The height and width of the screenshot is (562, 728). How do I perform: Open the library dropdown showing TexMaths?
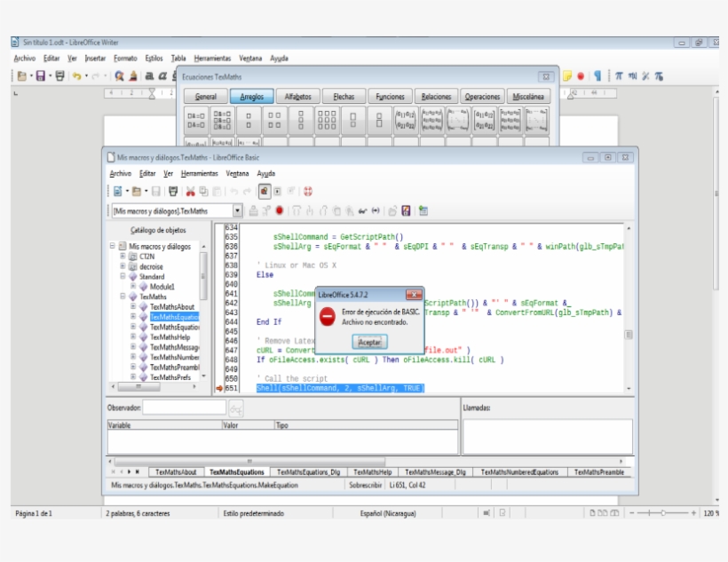click(237, 211)
